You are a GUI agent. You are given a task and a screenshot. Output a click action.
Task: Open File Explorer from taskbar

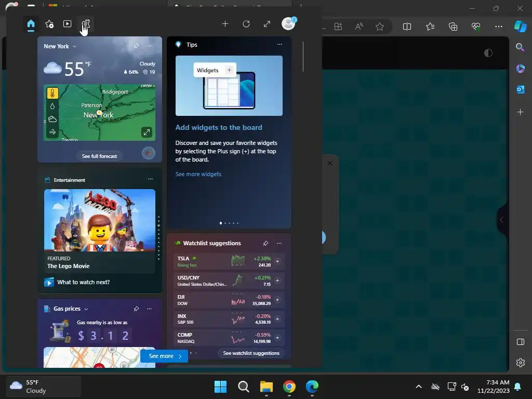tap(267, 387)
